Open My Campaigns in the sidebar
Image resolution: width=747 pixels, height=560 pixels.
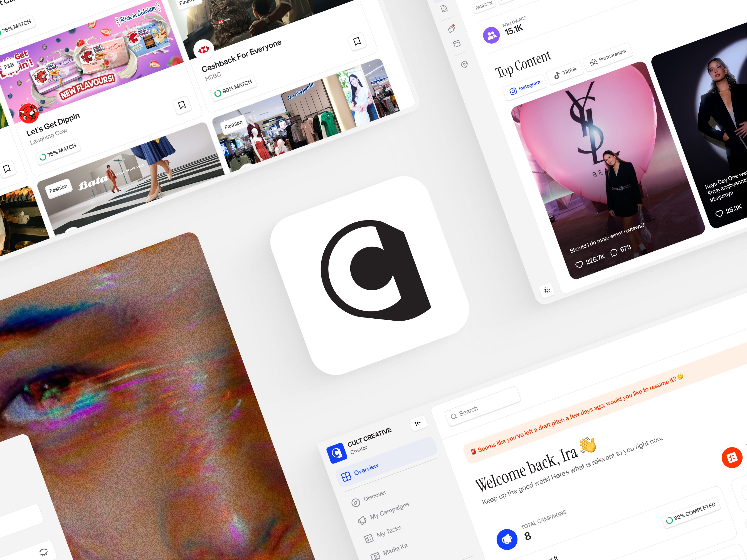(x=389, y=511)
